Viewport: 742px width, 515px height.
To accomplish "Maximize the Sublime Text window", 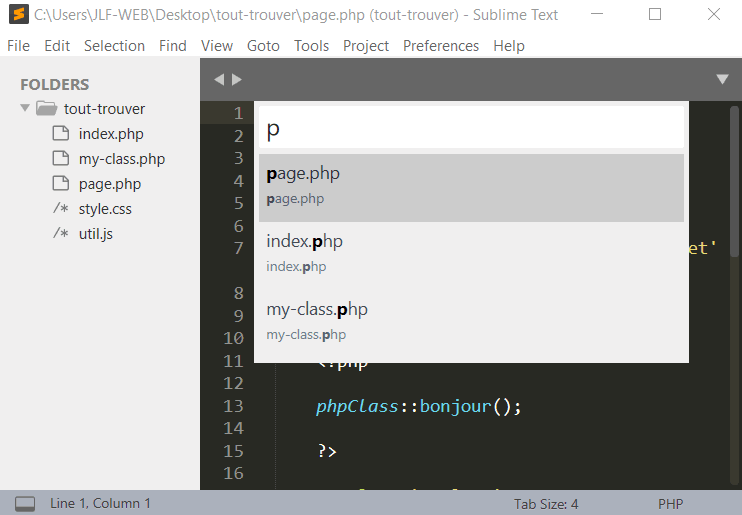I will click(x=655, y=14).
